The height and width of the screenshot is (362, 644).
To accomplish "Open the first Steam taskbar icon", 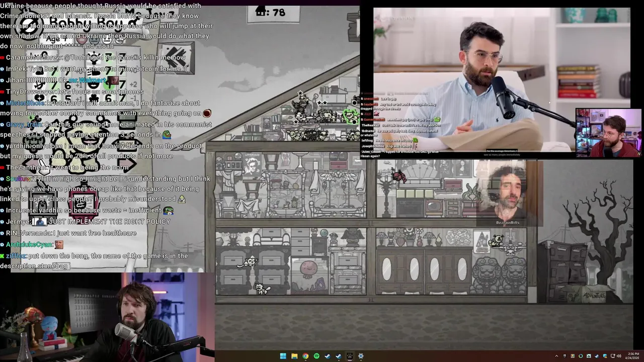I will coord(328,356).
